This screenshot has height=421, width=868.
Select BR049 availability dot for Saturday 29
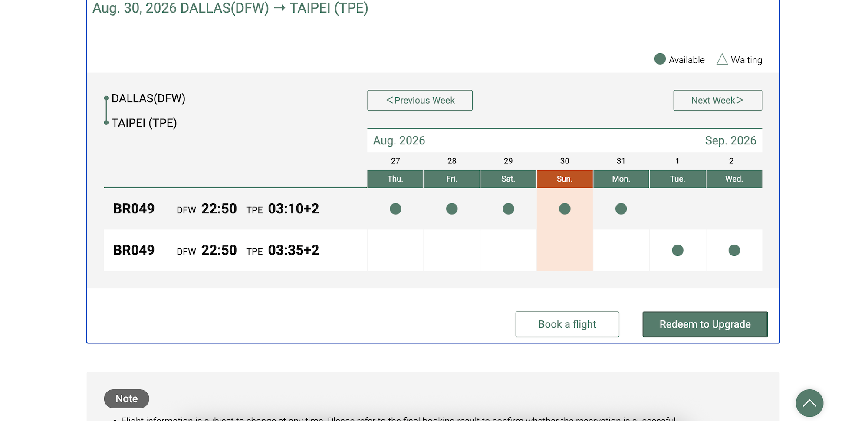(508, 209)
